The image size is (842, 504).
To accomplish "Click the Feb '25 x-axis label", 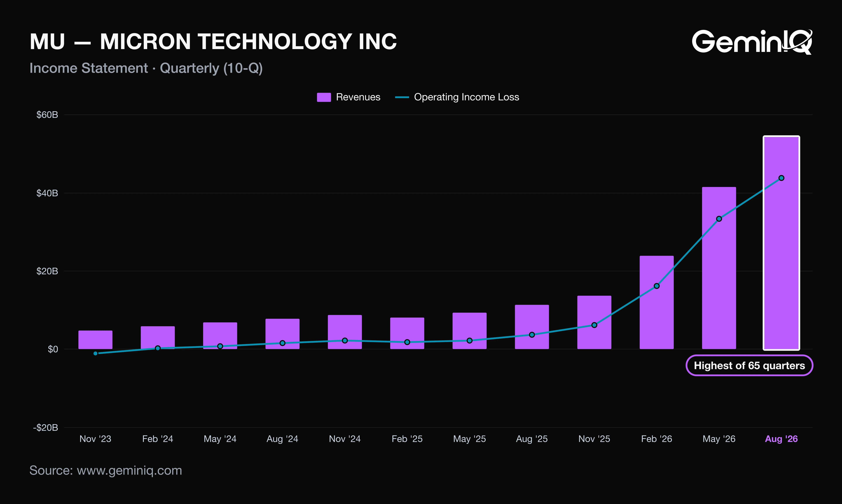I will coord(407,439).
